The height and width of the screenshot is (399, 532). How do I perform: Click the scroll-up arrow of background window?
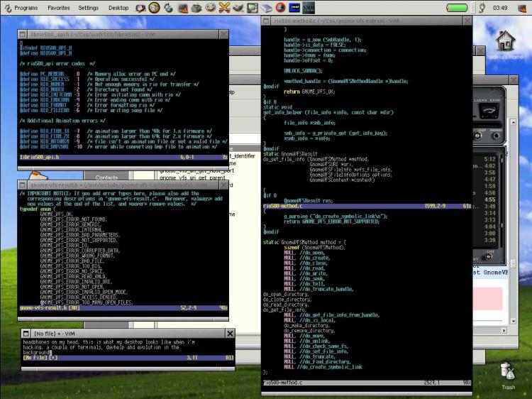click(x=513, y=122)
